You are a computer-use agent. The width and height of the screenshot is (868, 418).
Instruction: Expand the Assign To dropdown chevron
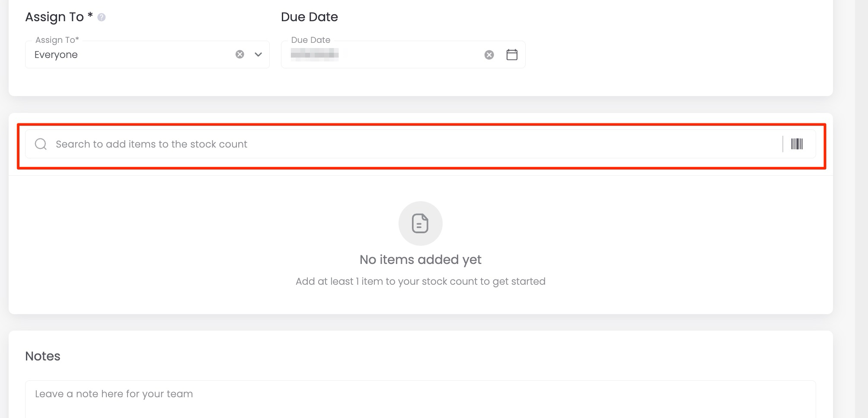(x=258, y=55)
